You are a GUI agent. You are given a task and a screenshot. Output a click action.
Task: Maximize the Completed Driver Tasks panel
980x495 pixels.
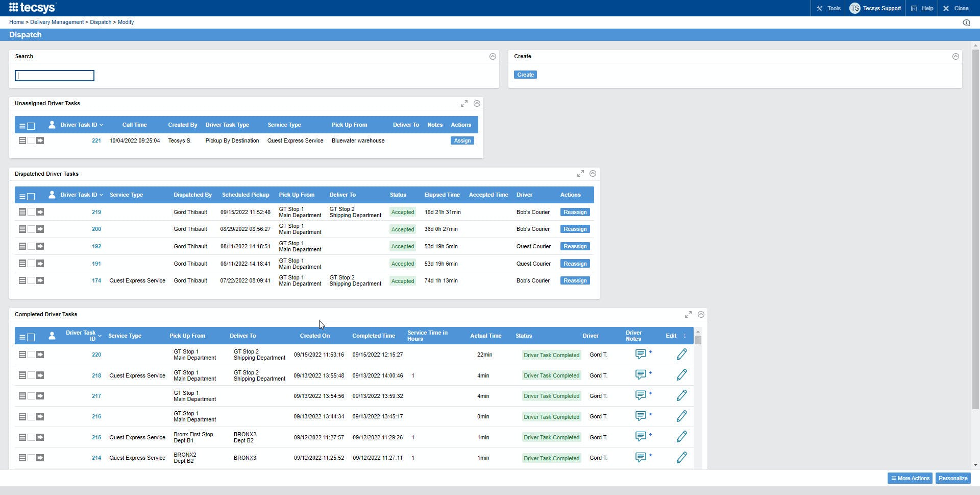point(688,315)
